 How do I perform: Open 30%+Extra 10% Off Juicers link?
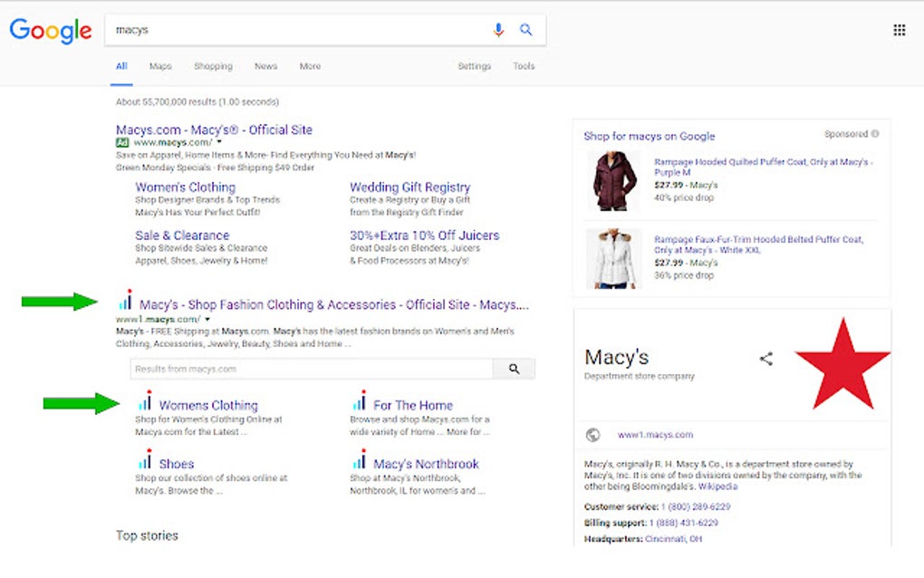[424, 235]
